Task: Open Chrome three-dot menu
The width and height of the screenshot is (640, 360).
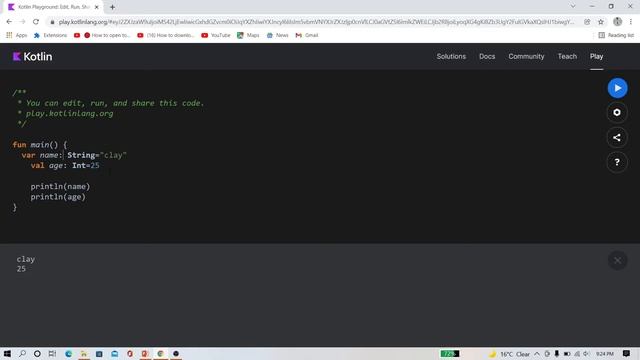Action: [631, 22]
